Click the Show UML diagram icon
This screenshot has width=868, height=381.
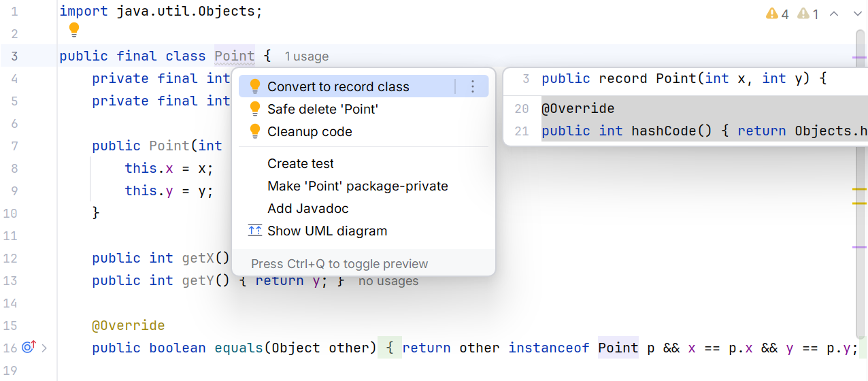(255, 231)
